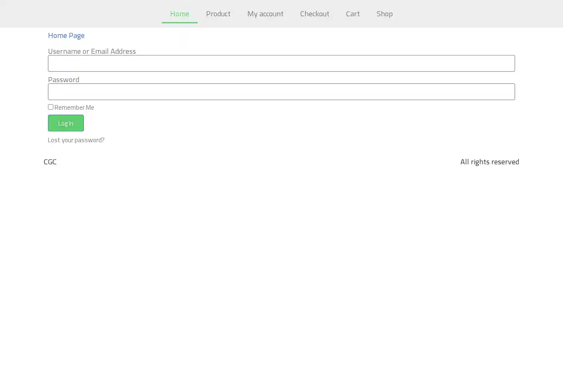The width and height of the screenshot is (563, 392).
Task: Follow the Lost your password? link
Action: coord(76,140)
